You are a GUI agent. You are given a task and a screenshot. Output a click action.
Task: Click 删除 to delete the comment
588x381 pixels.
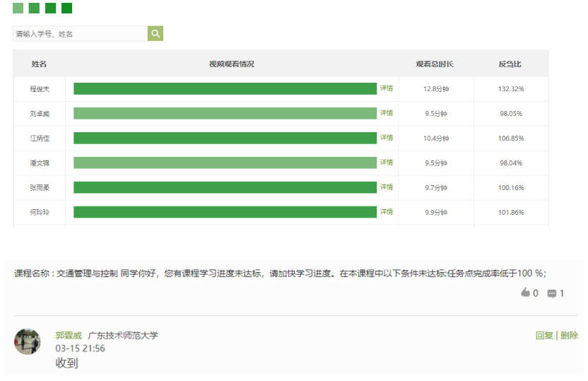pos(569,336)
